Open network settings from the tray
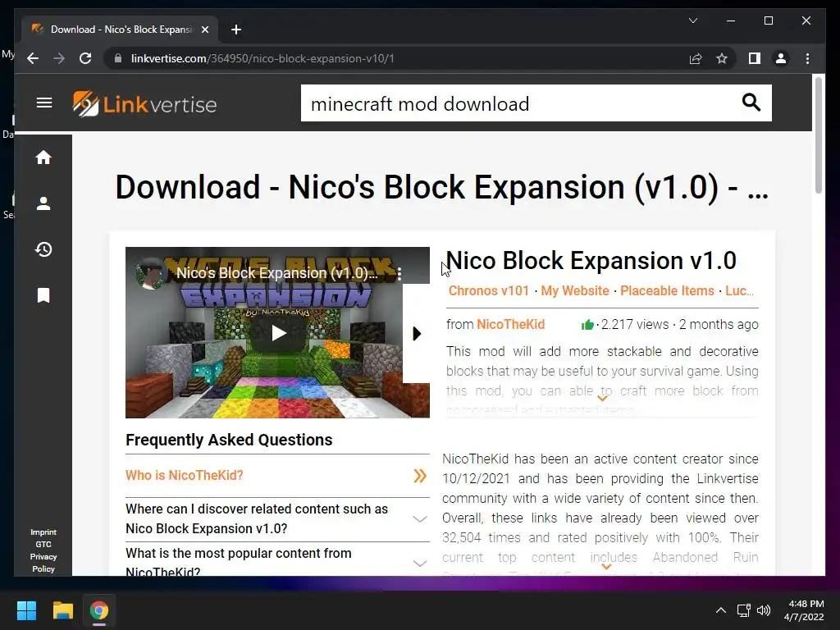 pyautogui.click(x=743, y=610)
